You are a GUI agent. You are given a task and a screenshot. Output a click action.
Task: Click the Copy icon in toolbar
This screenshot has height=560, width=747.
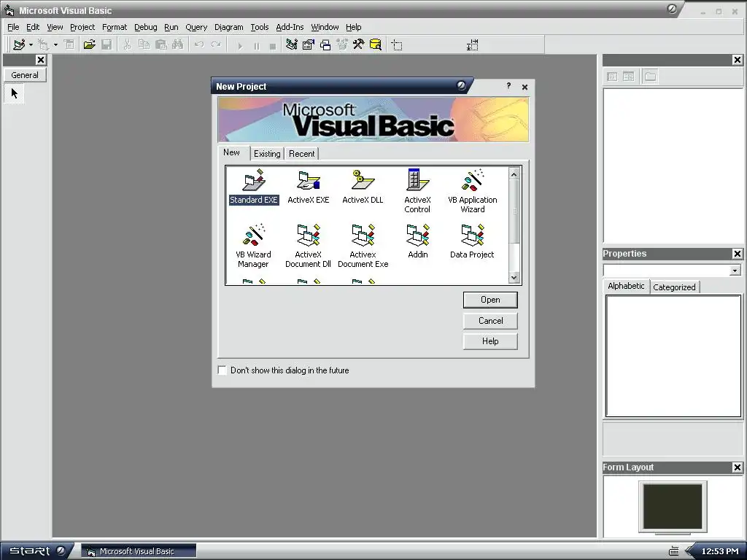[144, 44]
